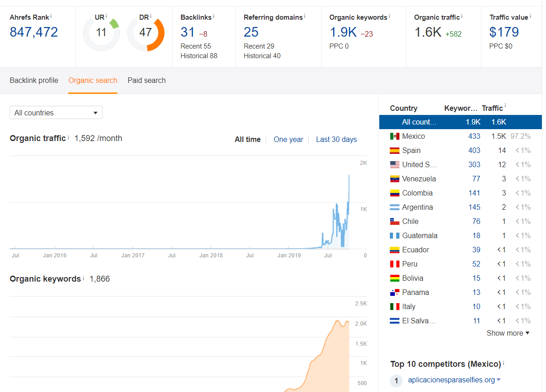Click the Bolivia flag icon
The height and width of the screenshot is (392, 546).
point(394,278)
